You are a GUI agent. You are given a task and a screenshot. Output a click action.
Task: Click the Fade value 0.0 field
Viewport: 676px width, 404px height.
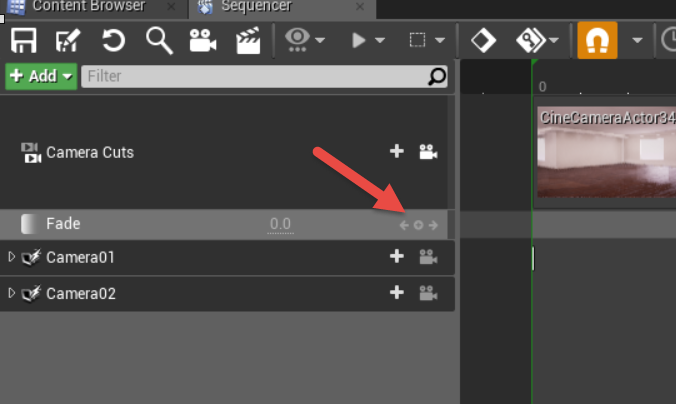[280, 224]
